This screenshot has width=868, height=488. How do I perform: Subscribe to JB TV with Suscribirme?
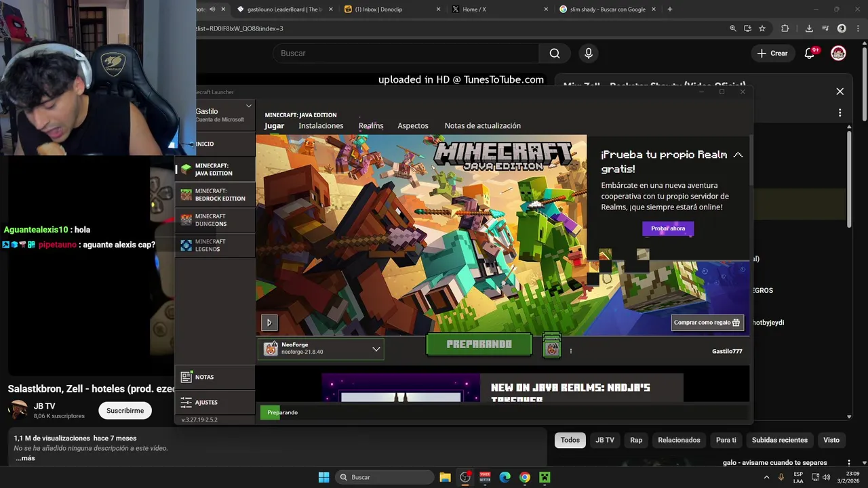[125, 411]
